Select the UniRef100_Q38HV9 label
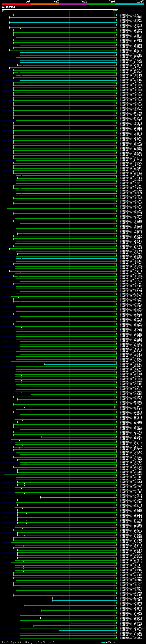The image size is (146, 644). (x=131, y=407)
